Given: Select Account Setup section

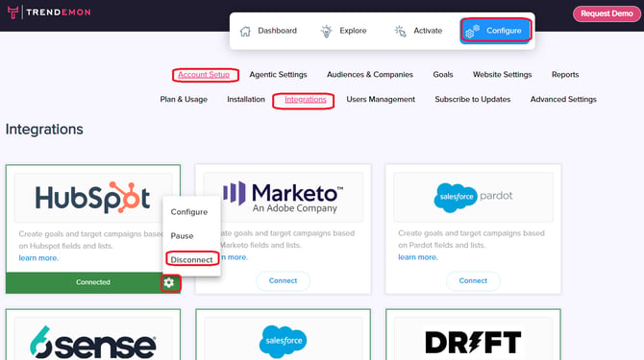Looking at the screenshot, I should pos(204,75).
